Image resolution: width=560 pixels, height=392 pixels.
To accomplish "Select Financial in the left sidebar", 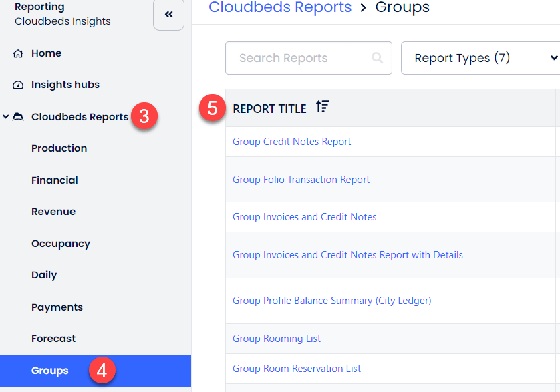I will (x=54, y=180).
